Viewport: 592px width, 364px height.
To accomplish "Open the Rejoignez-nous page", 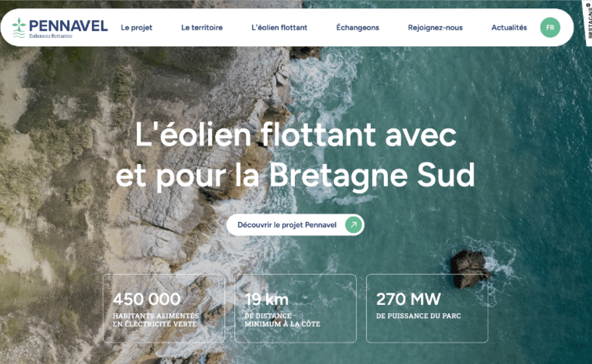I will 435,28.
